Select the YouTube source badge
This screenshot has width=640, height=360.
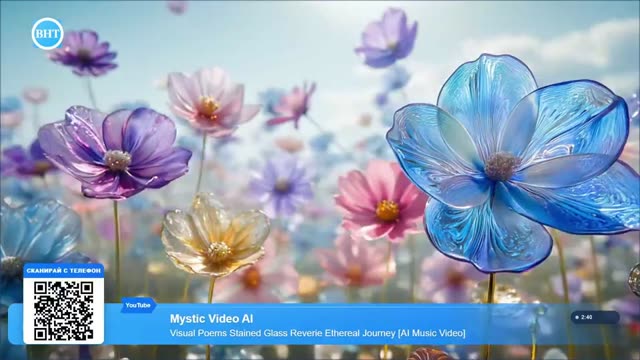[138, 305]
